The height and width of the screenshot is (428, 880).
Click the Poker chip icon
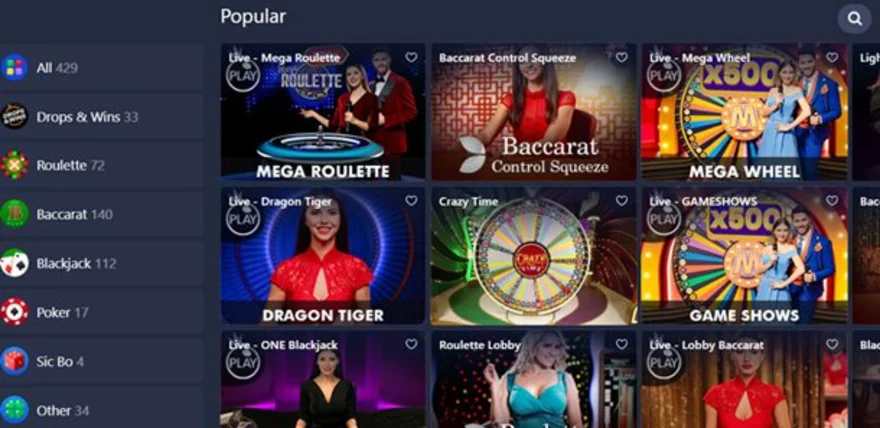tap(15, 312)
